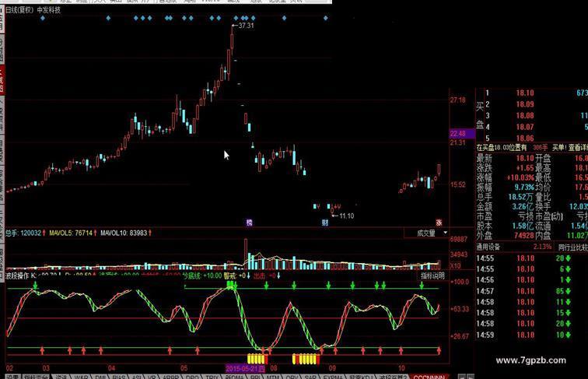The width and height of the screenshot is (588, 379).
Task: Click buy level 2 price 18.09
Action: tap(525, 104)
